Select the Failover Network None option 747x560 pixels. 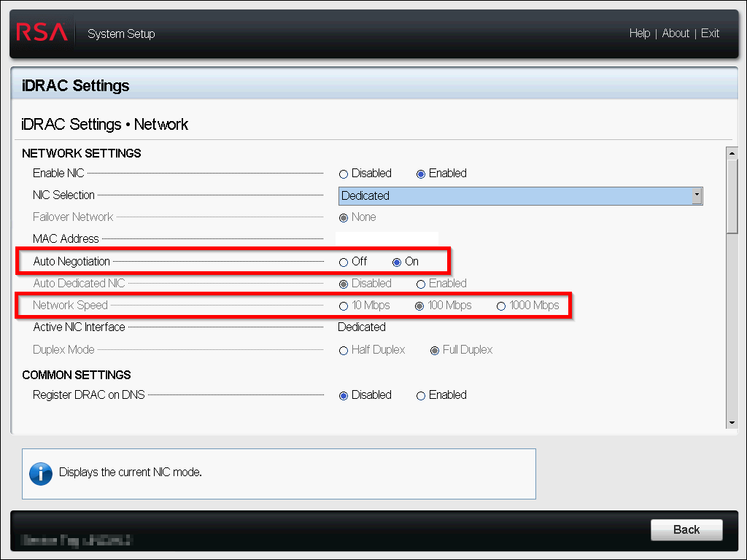tap(343, 217)
